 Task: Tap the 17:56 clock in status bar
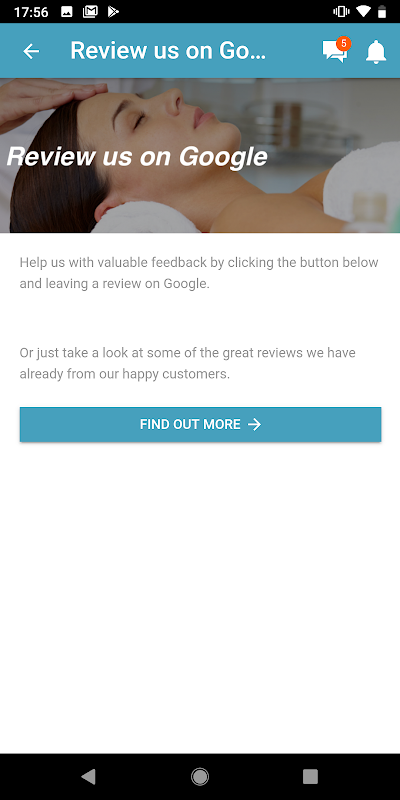click(x=32, y=12)
